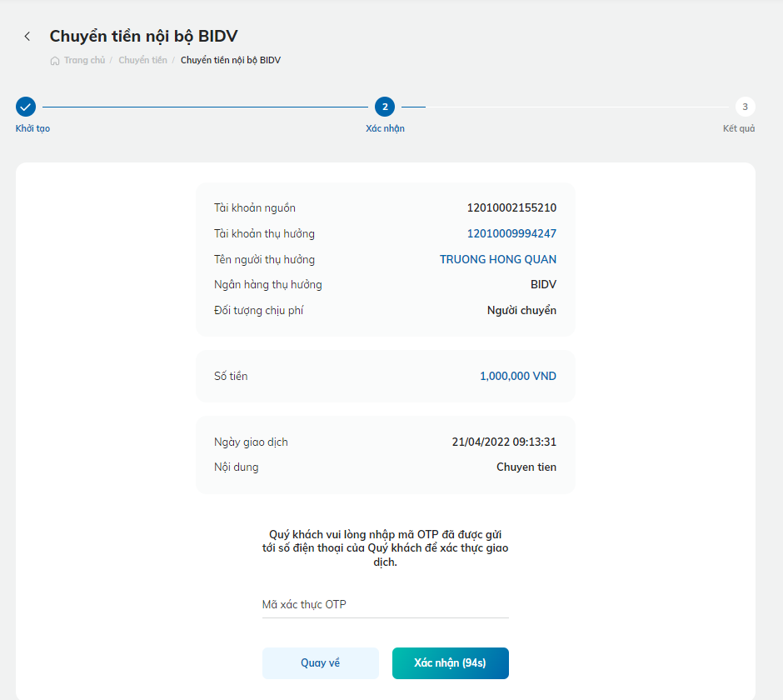Viewport: 783px width, 700px height.
Task: Click the step 3 Kết quả circle
Action: tap(745, 107)
